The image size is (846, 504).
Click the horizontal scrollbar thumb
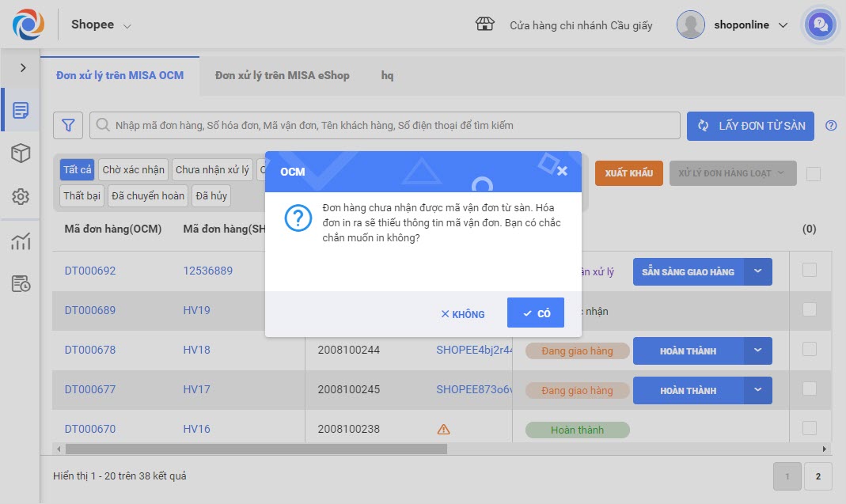pos(256,449)
